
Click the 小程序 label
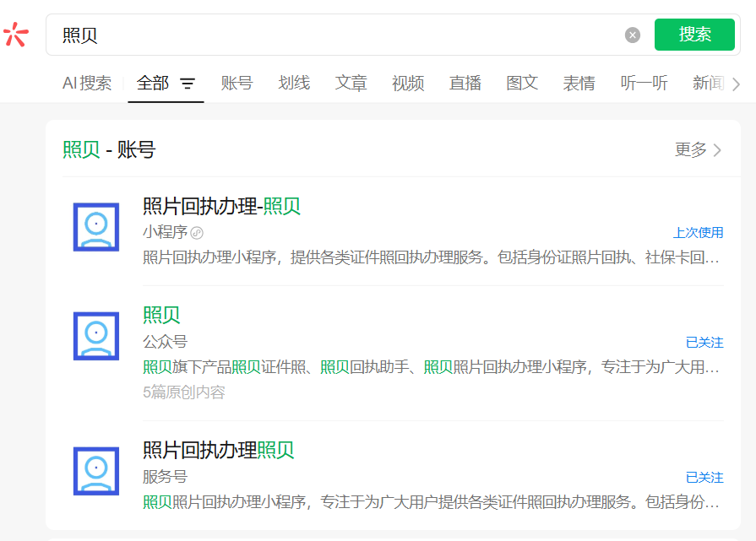pos(165,232)
